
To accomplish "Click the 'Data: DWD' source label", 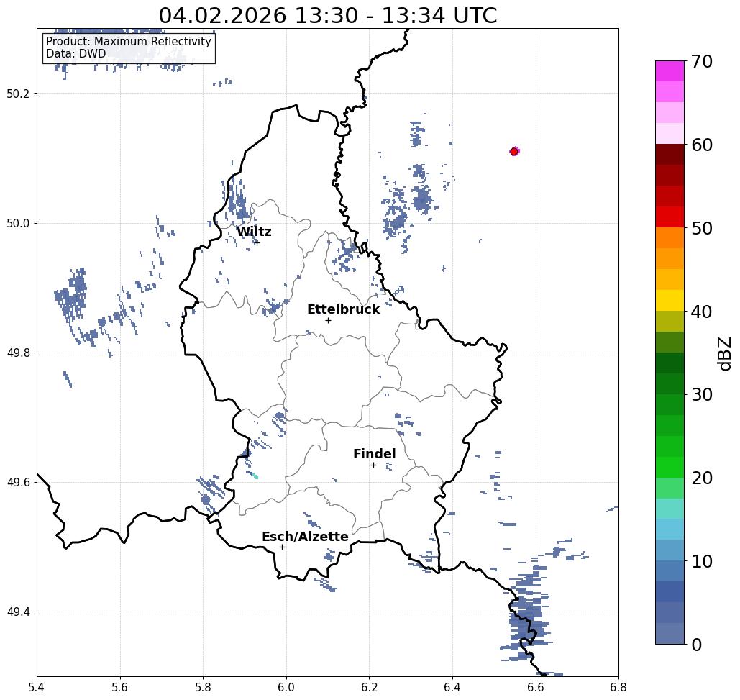I will [x=76, y=54].
